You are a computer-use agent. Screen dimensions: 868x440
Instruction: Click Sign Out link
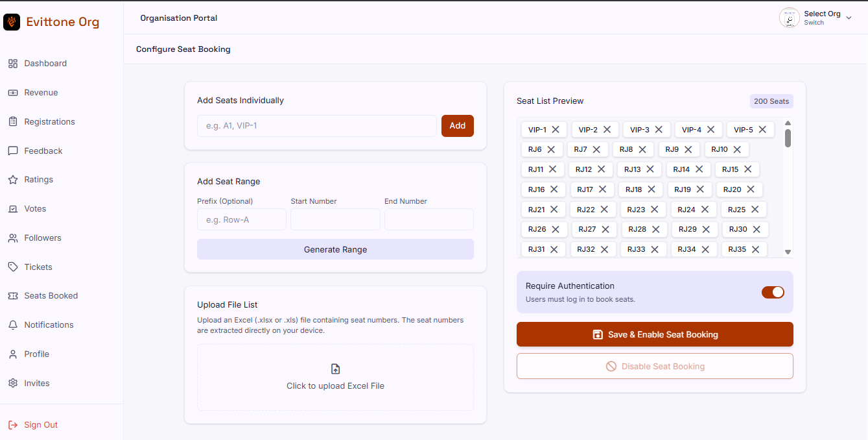coord(41,425)
